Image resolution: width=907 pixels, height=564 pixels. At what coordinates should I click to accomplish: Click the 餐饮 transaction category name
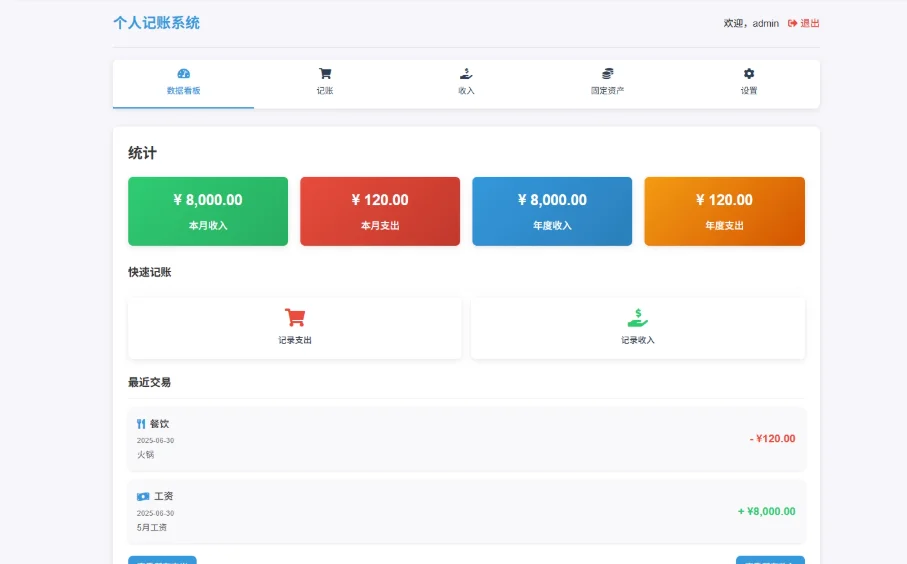tap(160, 424)
